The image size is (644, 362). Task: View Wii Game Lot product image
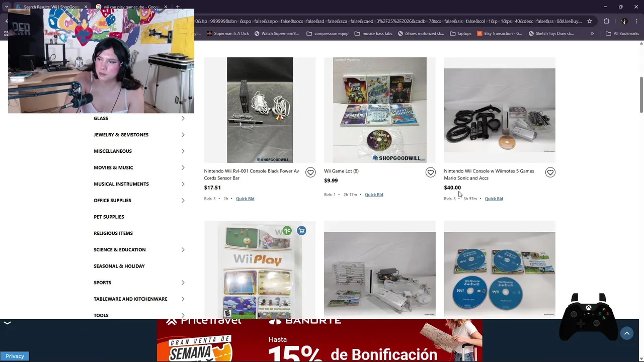[x=380, y=110]
